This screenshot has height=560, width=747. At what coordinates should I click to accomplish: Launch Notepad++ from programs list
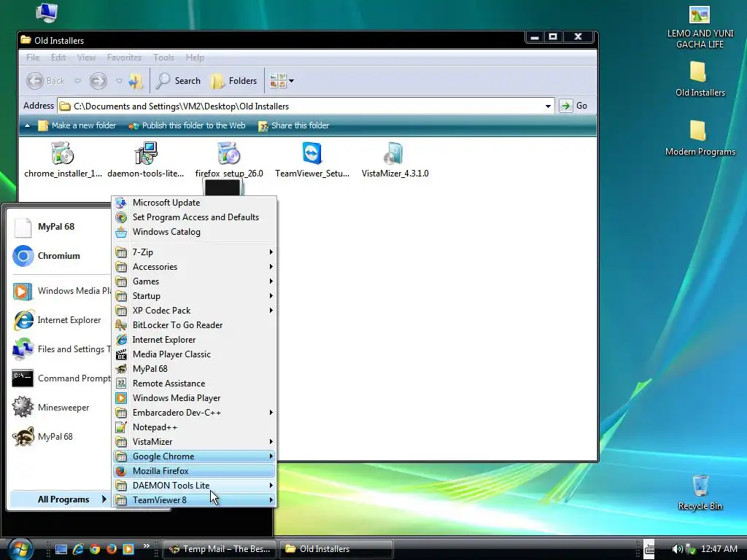pyautogui.click(x=194, y=427)
